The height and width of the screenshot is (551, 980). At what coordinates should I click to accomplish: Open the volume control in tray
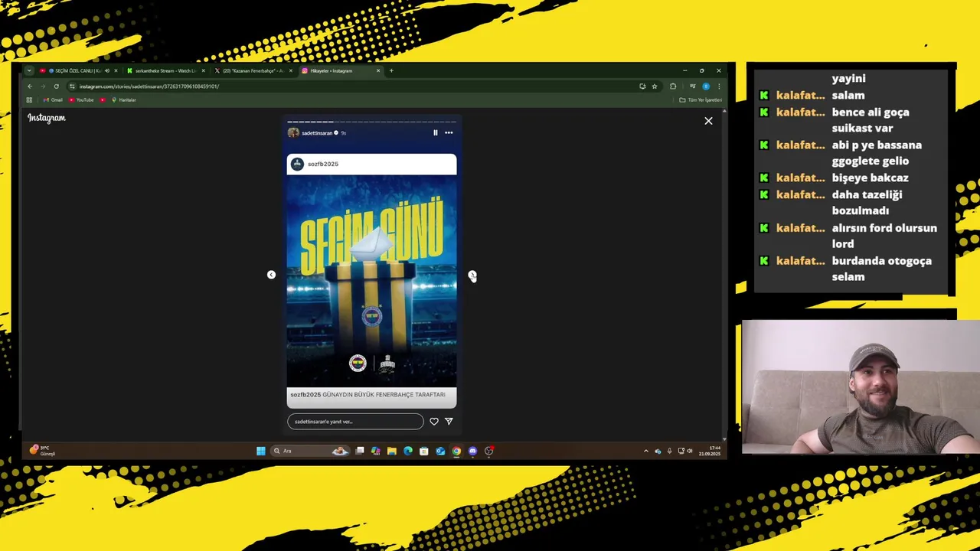690,451
